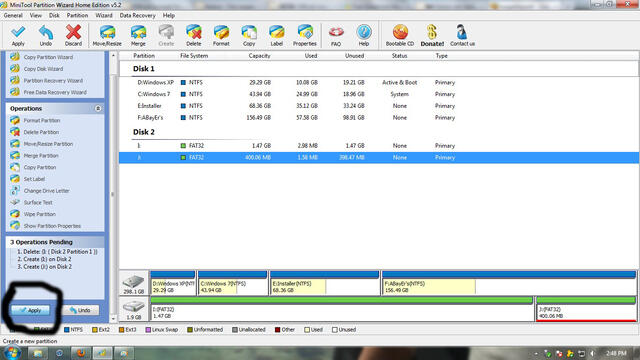Click the Merge toolbar icon

click(x=138, y=36)
